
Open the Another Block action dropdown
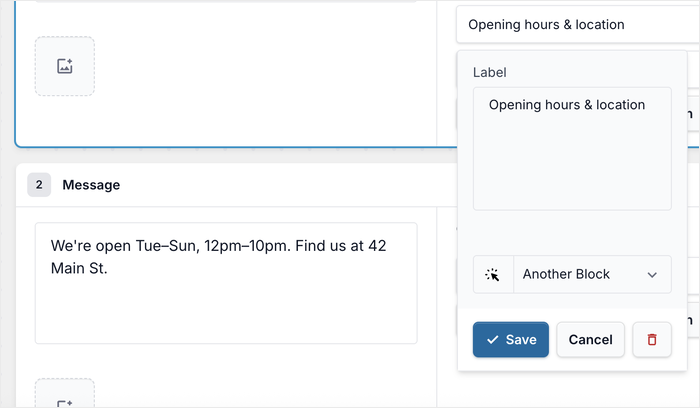coord(592,275)
